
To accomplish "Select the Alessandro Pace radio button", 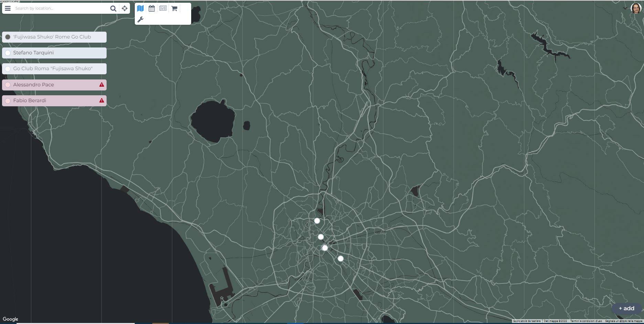I will coord(8,85).
